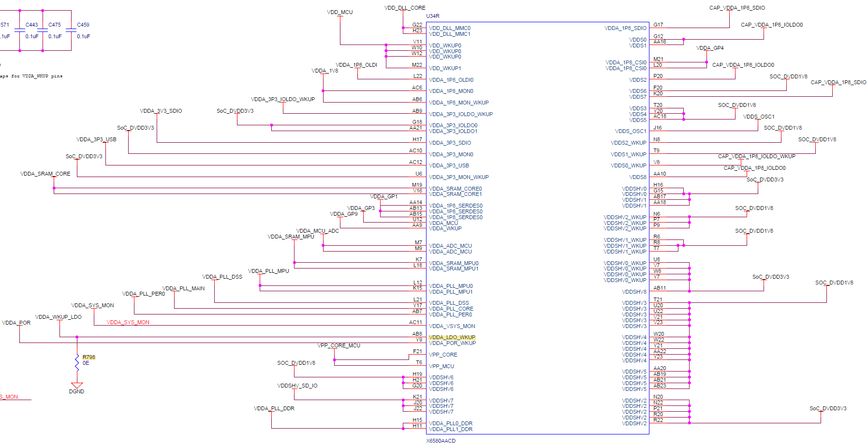868x448 pixels.
Task: Click pin number U6
Action: point(419,174)
